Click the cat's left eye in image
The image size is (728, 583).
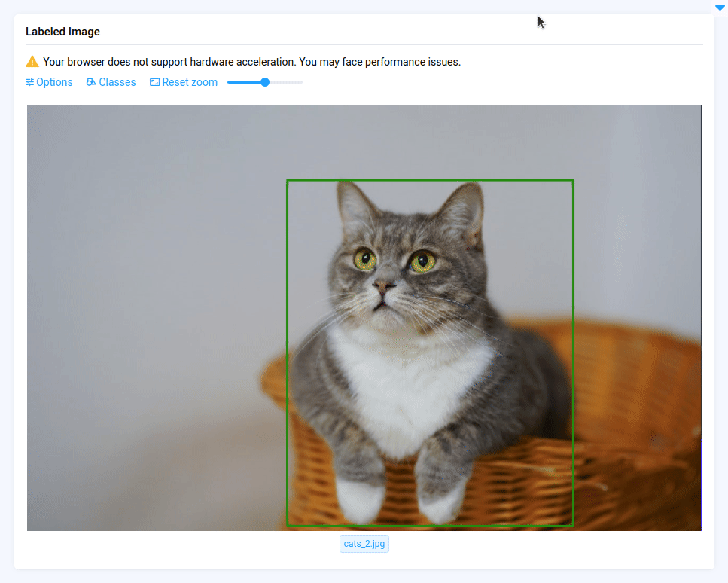[366, 259]
